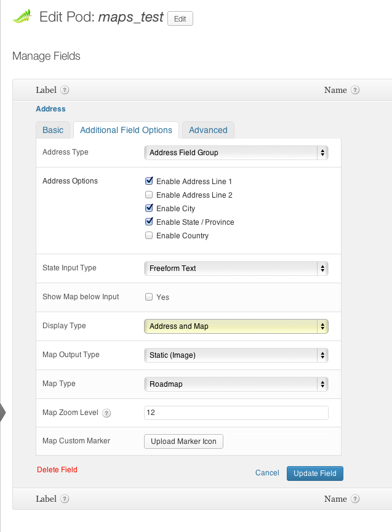
Task: Expand the Display Type dropdown
Action: click(x=236, y=326)
